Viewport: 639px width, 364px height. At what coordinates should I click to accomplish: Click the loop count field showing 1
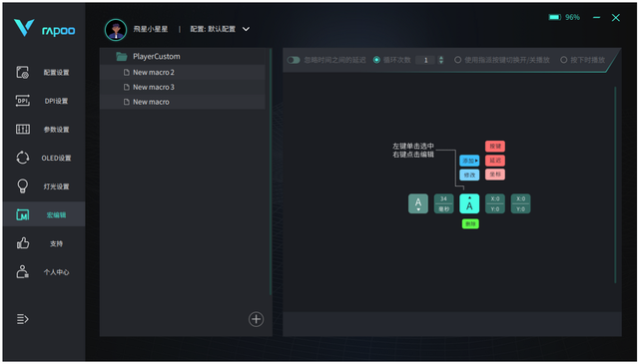pyautogui.click(x=425, y=60)
